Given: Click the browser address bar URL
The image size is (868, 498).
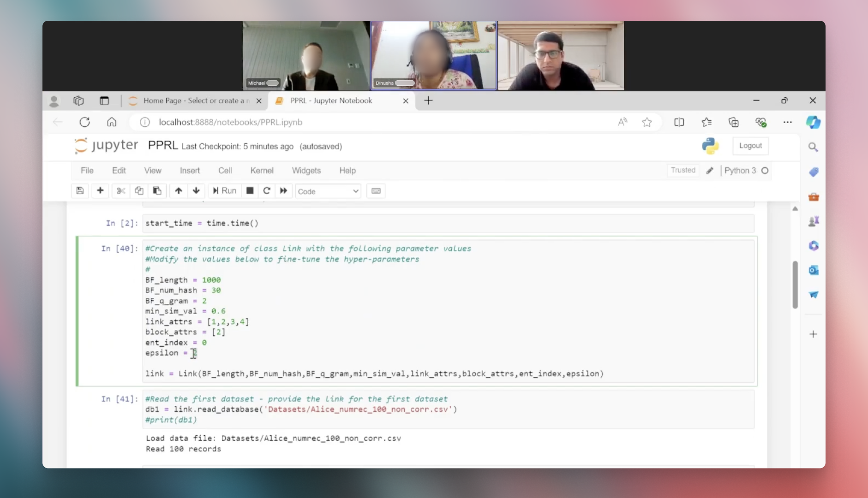Looking at the screenshot, I should [230, 122].
